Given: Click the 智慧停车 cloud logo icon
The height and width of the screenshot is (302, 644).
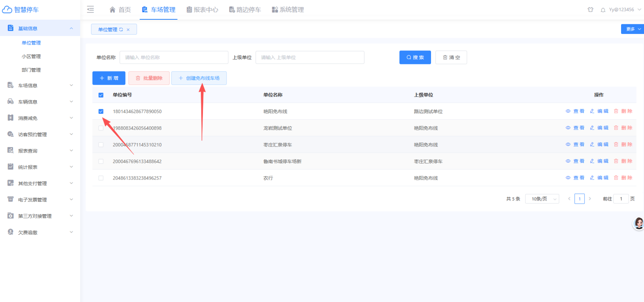Looking at the screenshot, I should click(x=7, y=10).
